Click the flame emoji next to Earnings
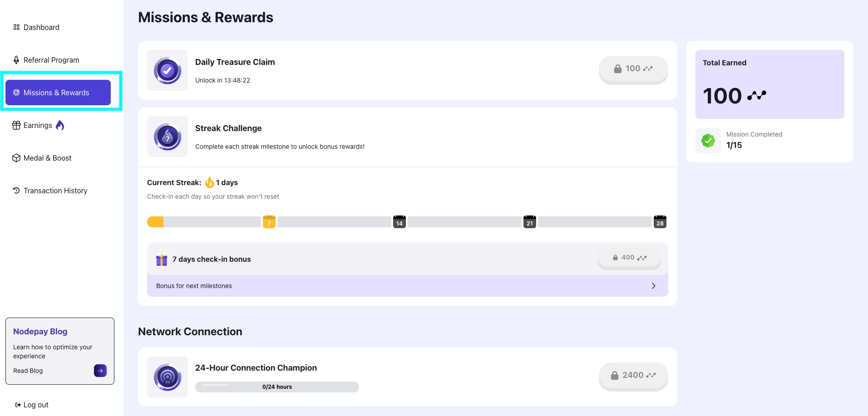The height and width of the screenshot is (416, 868). coord(59,125)
